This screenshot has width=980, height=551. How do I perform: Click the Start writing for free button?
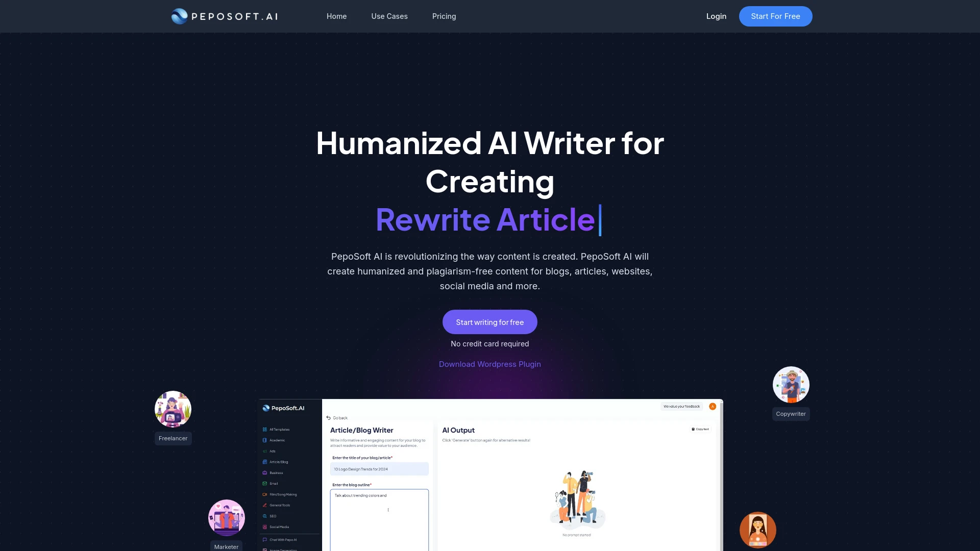tap(490, 321)
